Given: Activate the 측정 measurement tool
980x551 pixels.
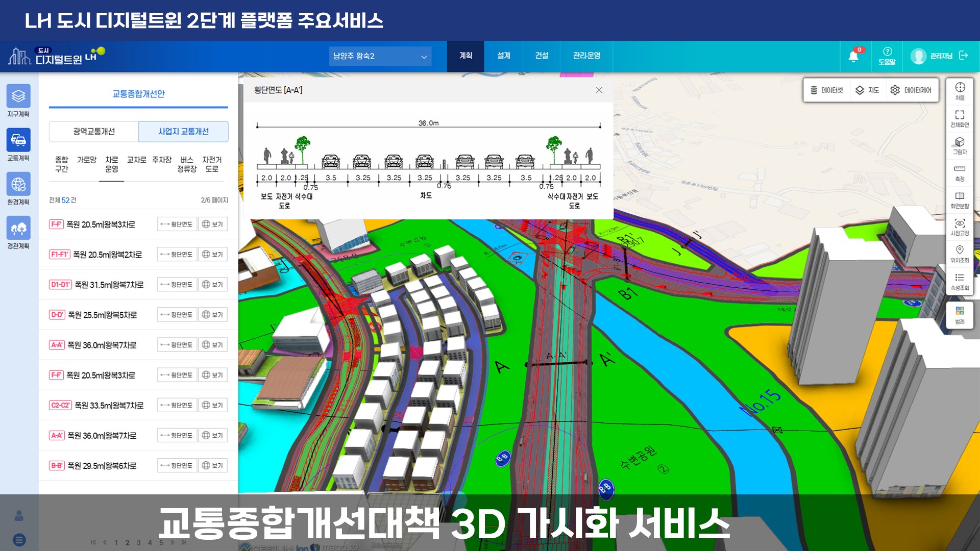Looking at the screenshot, I should 960,173.
